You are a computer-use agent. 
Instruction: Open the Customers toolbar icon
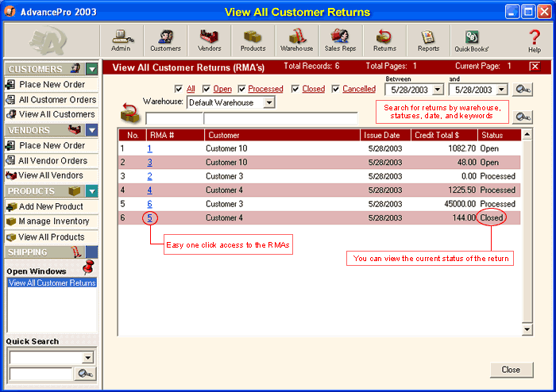pos(165,40)
